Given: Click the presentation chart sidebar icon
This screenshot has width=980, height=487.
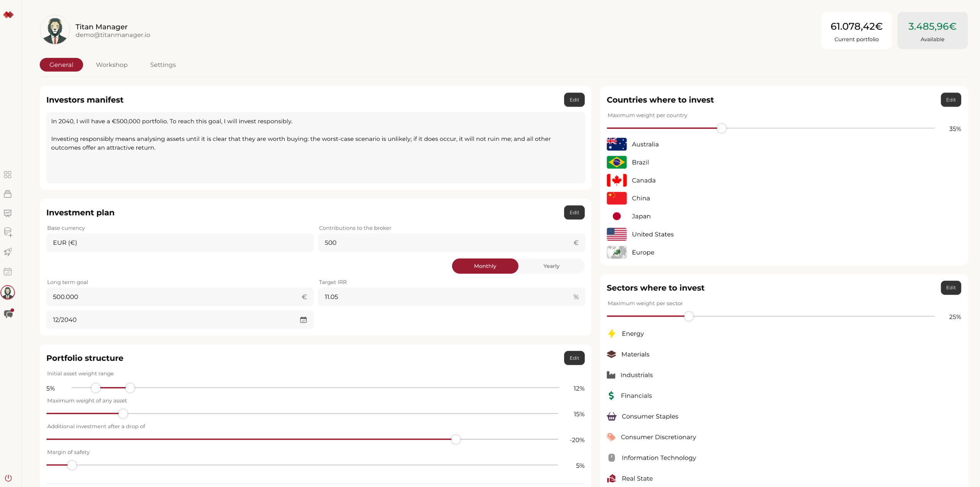Looking at the screenshot, I should pos(8,213).
